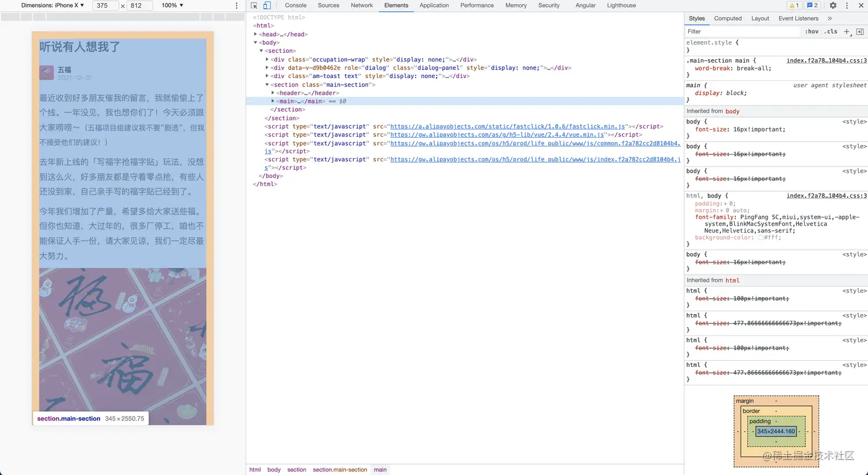Click the DOCTYPE html line

coord(279,17)
